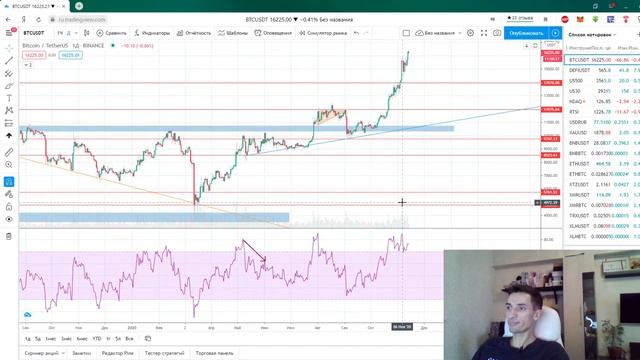640x360 pixels.
Task: Click trash icon to remove drawings
Action: [9, 236]
